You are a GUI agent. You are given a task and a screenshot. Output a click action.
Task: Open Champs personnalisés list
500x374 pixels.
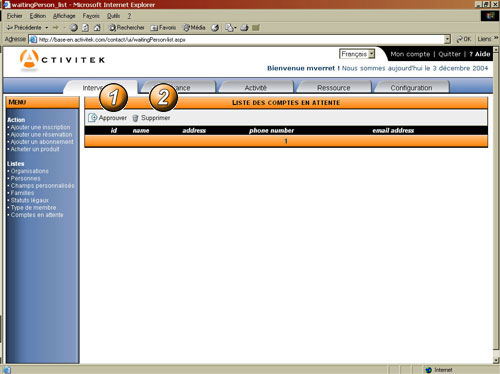click(x=43, y=186)
